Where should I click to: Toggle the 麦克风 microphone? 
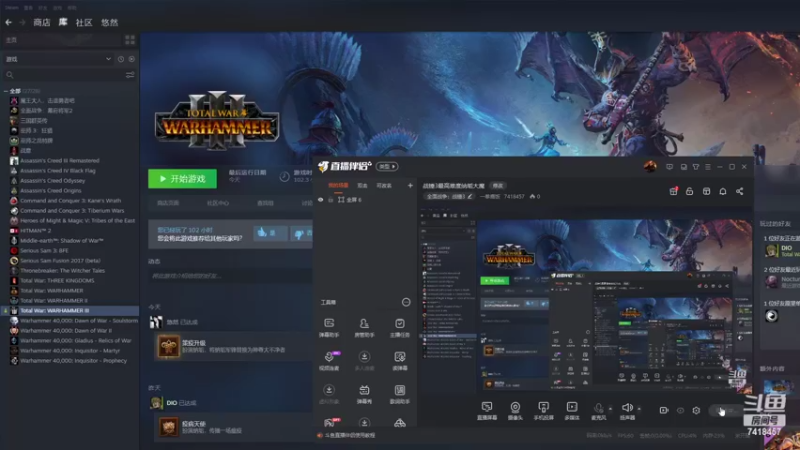tap(598, 411)
